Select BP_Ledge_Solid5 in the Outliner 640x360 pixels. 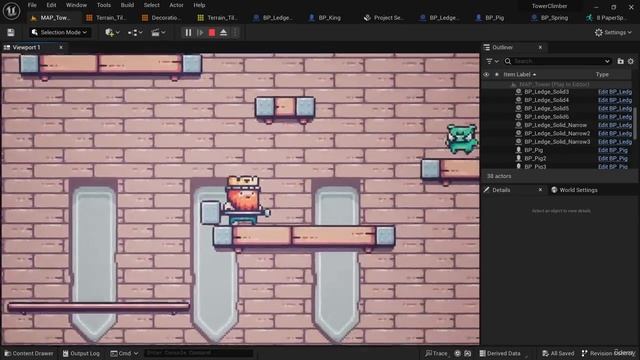point(547,109)
